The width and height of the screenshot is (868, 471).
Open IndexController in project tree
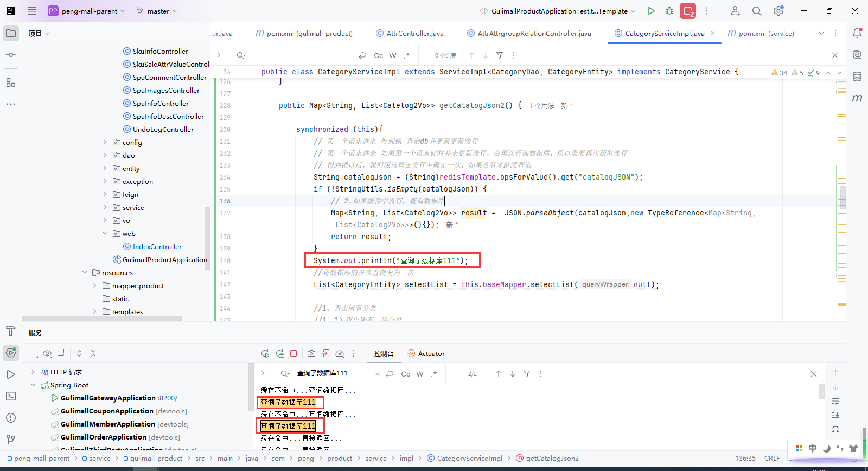157,246
